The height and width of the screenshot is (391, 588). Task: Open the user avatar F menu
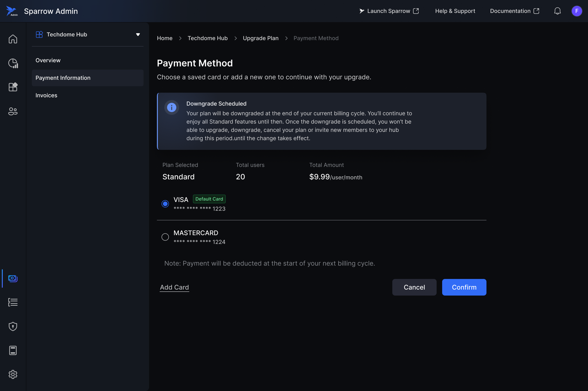577,11
